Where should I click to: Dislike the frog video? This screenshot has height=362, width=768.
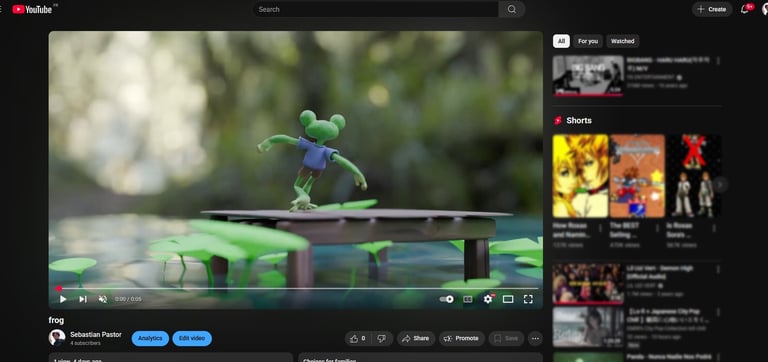coord(382,338)
